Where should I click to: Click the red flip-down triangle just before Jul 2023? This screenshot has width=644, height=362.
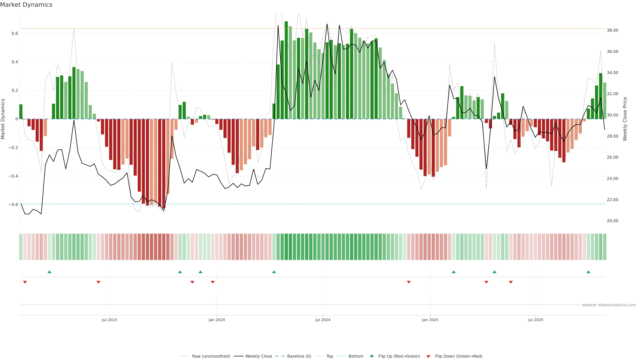98,282
